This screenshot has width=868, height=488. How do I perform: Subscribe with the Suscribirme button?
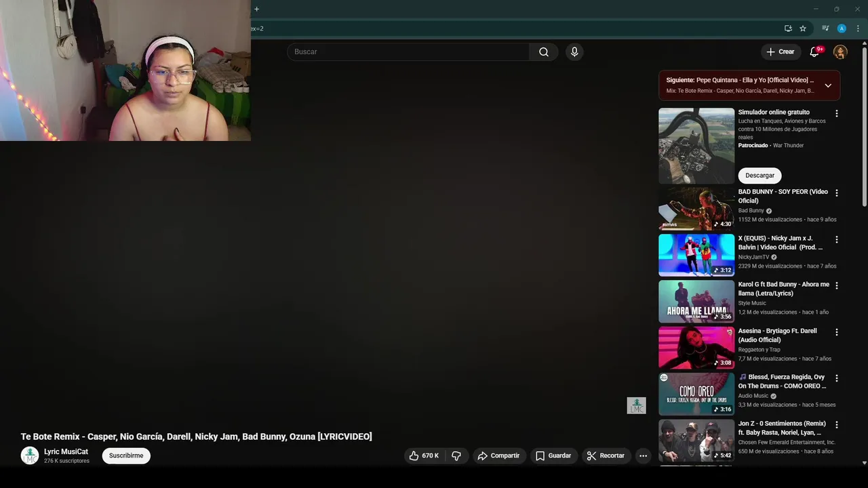coord(126,455)
